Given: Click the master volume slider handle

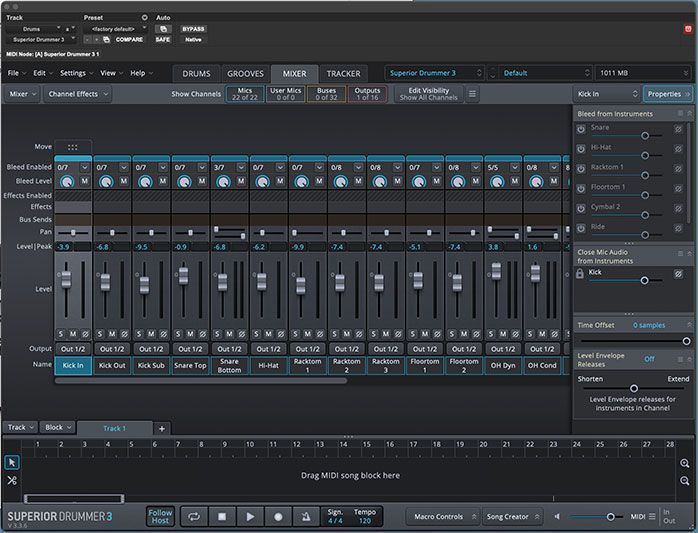Looking at the screenshot, I should click(610, 517).
